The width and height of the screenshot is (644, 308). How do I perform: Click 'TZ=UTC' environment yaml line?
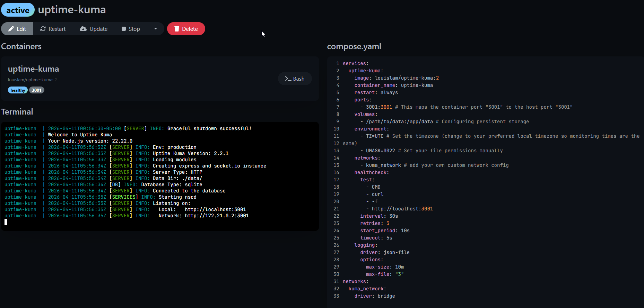(500, 136)
